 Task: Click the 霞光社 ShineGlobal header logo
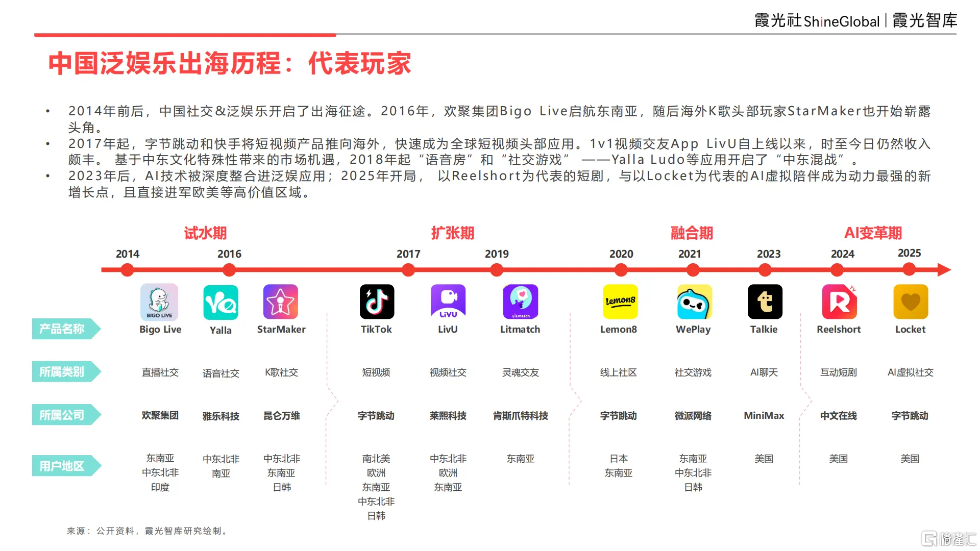click(x=817, y=21)
